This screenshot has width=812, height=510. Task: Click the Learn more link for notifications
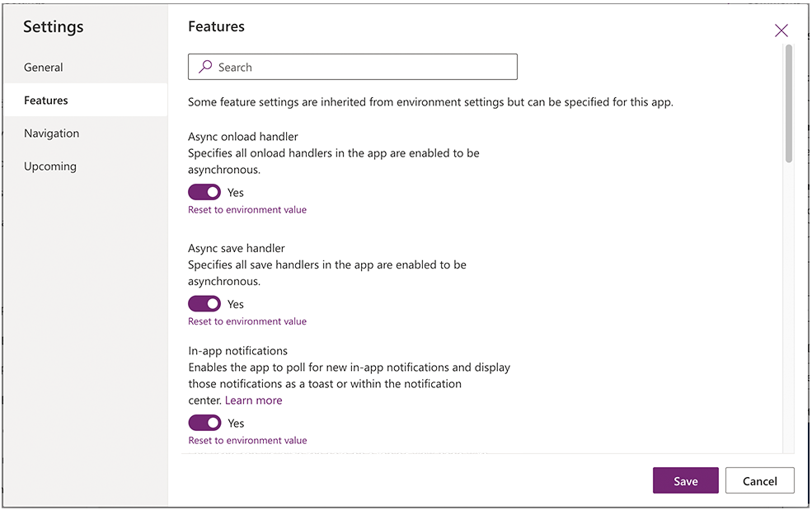coord(253,400)
